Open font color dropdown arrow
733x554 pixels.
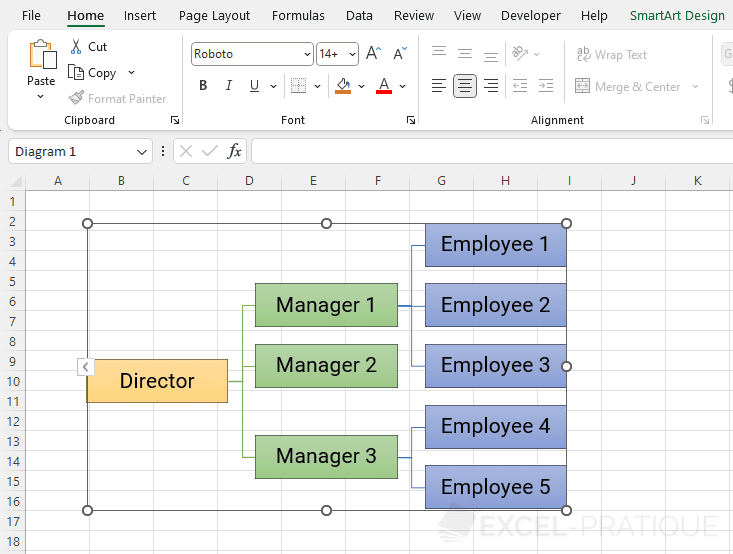point(402,86)
